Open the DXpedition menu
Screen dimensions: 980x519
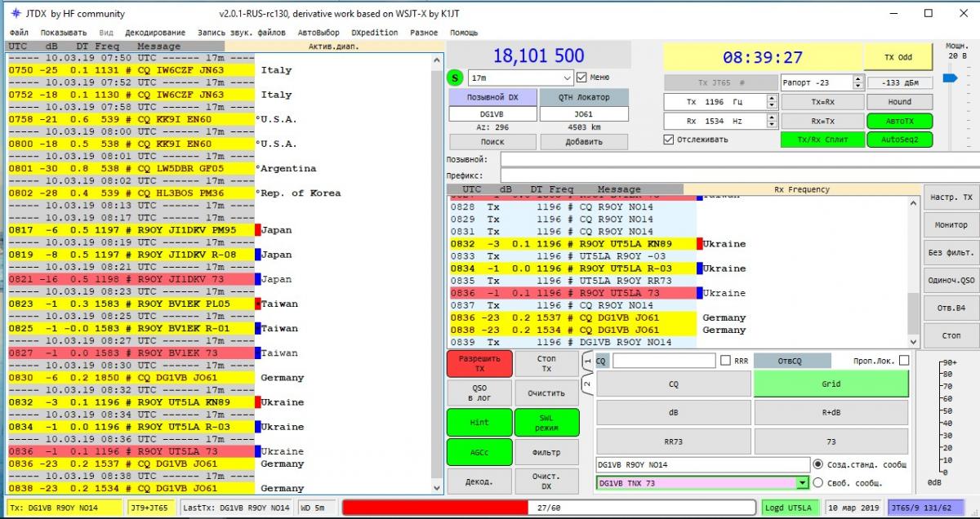pyautogui.click(x=374, y=33)
